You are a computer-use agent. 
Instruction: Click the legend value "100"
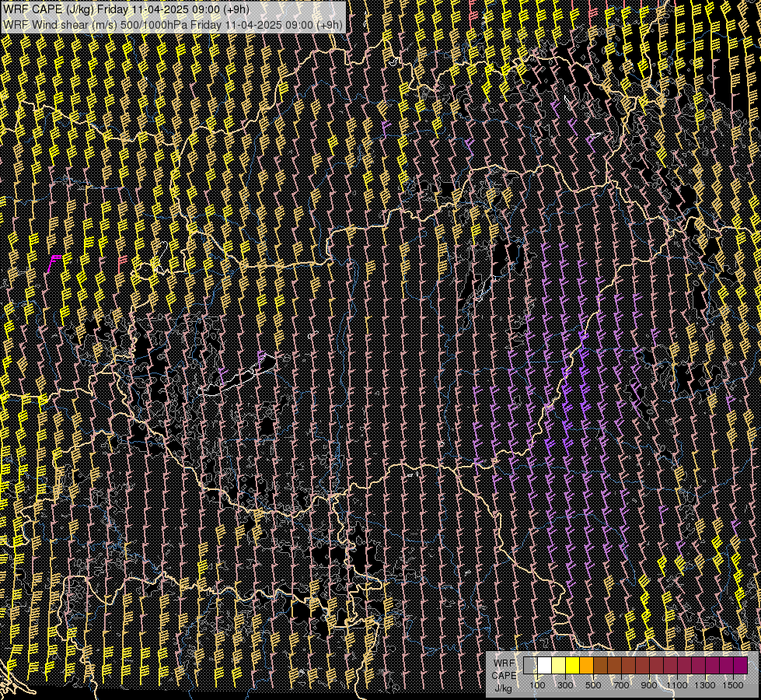click(537, 685)
